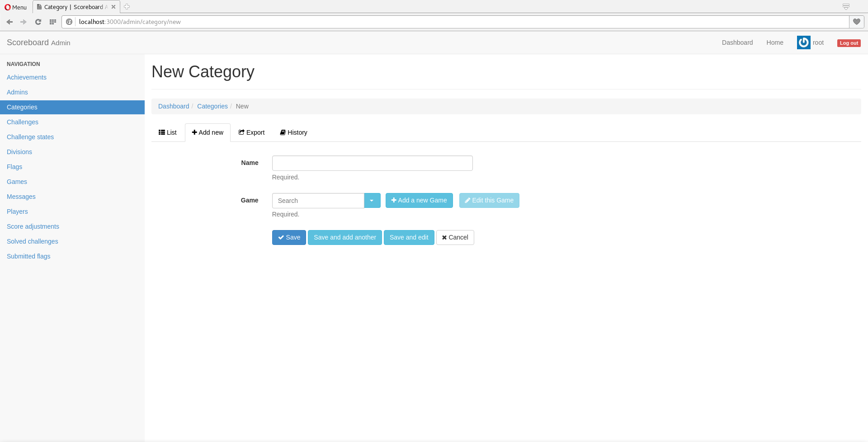Reload the page with the refresh icon
The height and width of the screenshot is (442, 868).
[x=38, y=22]
